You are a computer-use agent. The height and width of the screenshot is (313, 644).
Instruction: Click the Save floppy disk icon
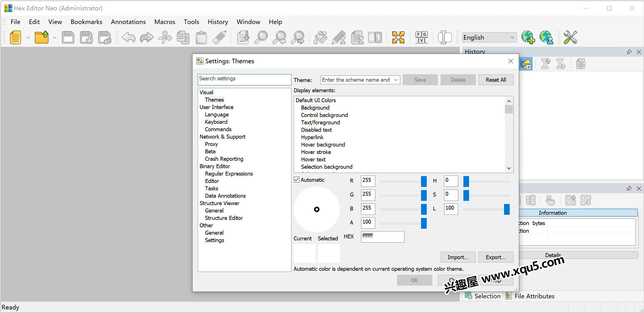68,38
